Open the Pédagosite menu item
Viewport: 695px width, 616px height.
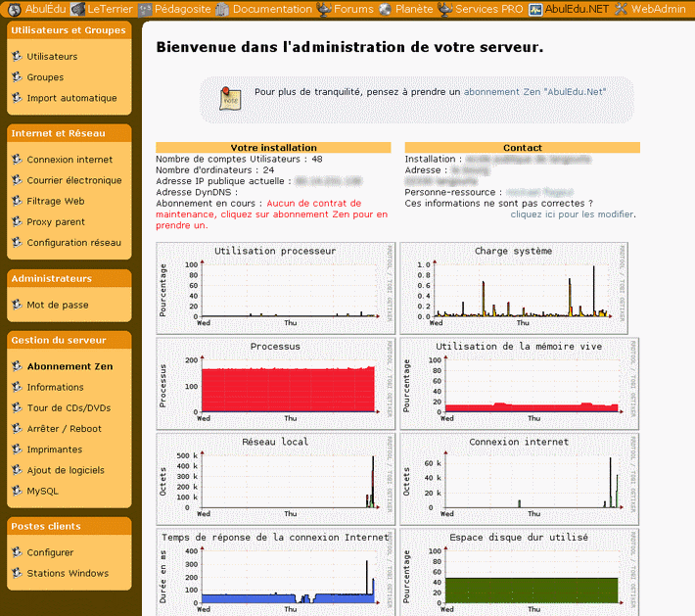(183, 9)
